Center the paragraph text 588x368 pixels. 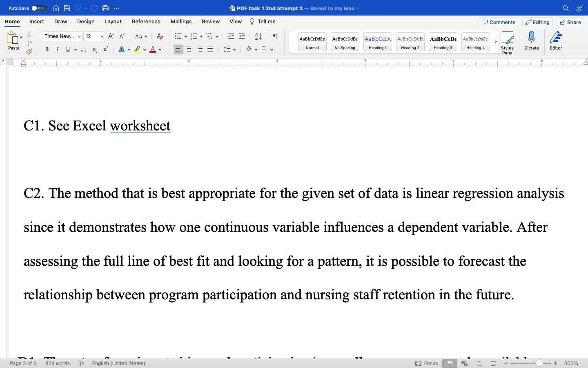pos(189,49)
